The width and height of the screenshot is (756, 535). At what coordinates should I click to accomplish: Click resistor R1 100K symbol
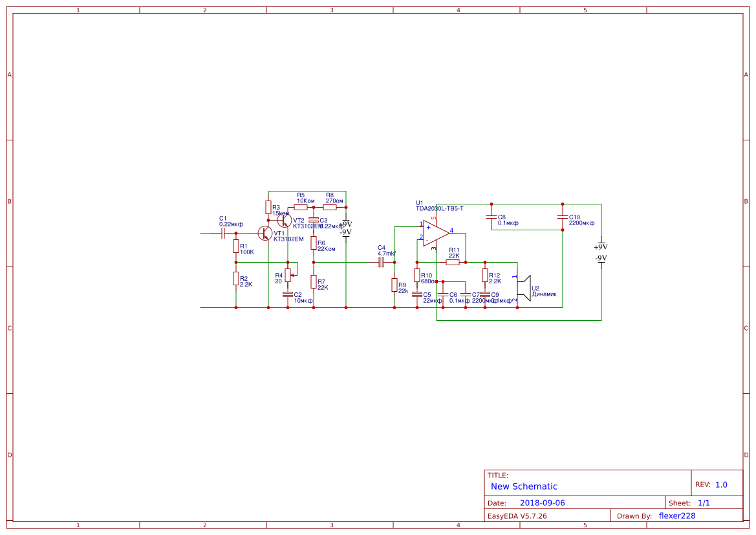(x=237, y=246)
